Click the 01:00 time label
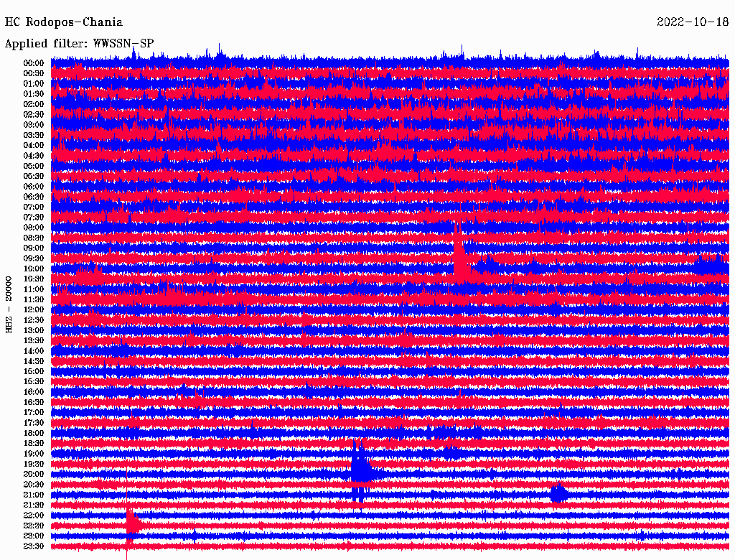This screenshot has height=560, width=735. pos(34,83)
